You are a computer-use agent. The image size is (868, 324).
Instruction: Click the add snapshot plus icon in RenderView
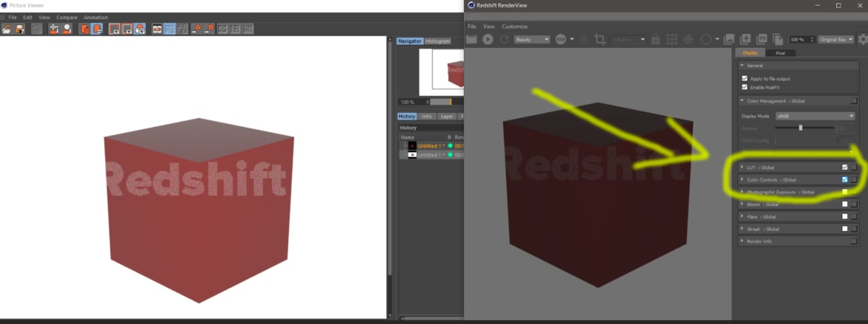pyautogui.click(x=745, y=39)
